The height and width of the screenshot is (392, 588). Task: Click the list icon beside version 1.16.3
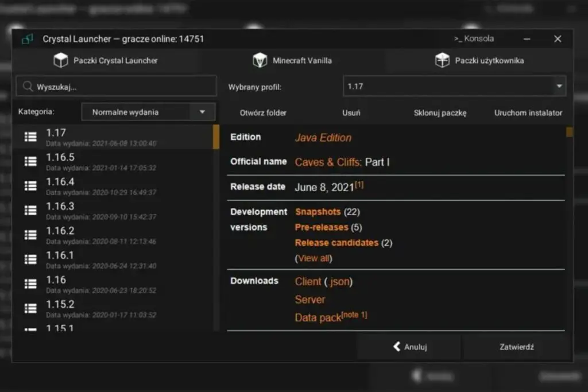30,210
